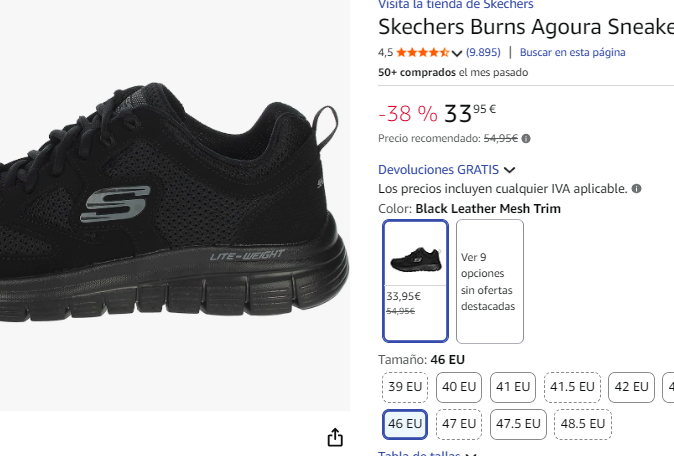Click info icon next to recommended price
This screenshot has height=456, width=674.
(x=526, y=139)
